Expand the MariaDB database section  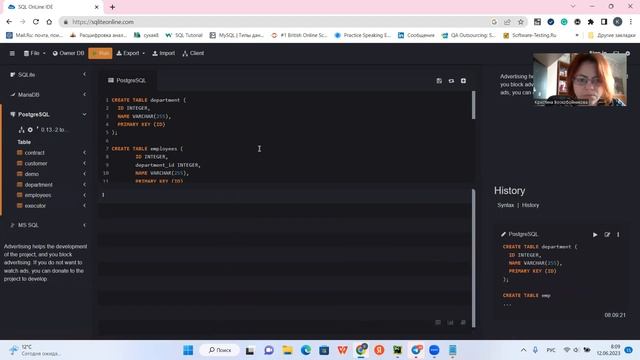click(84, 95)
